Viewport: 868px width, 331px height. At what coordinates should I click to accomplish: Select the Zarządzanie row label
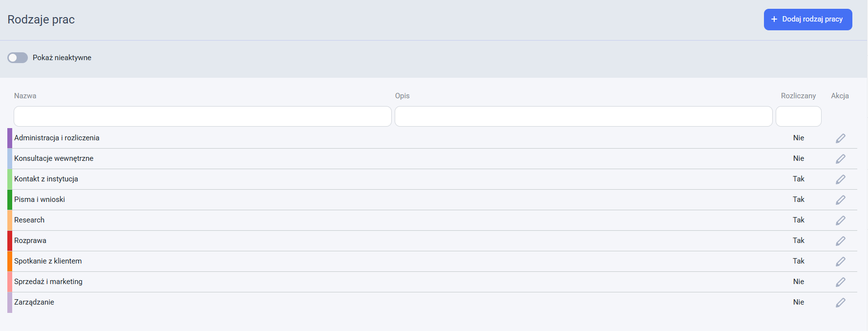coord(34,302)
